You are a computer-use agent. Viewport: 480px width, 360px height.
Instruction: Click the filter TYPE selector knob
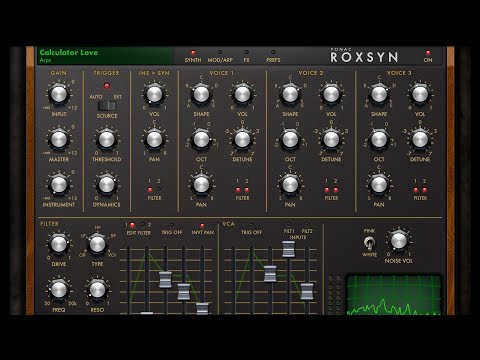(x=97, y=244)
